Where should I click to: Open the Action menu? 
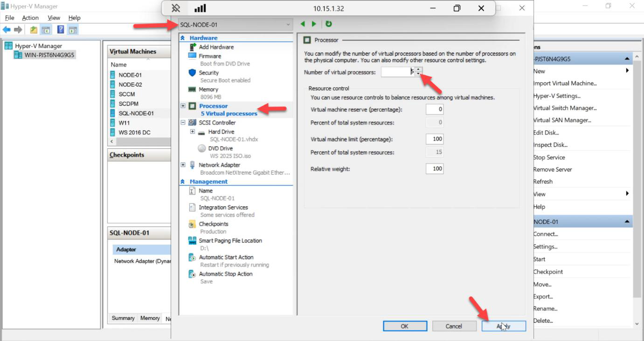tap(30, 18)
